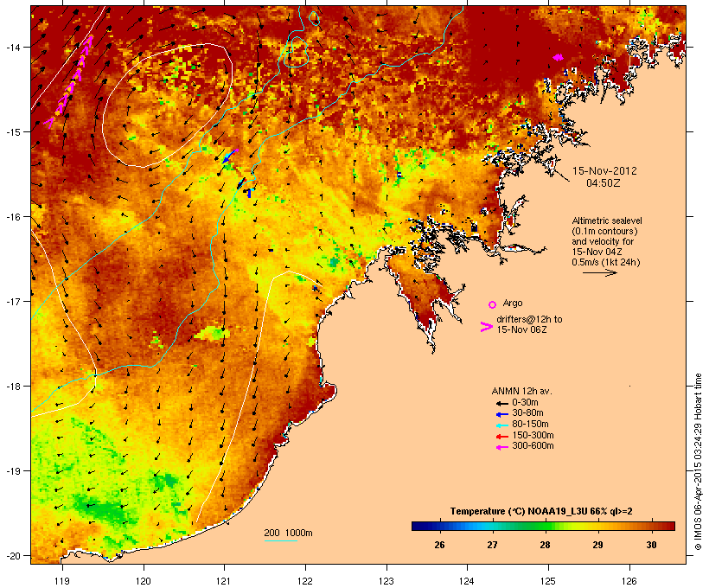Click the latitude axis label -16
709x588 pixels.
pos(13,217)
